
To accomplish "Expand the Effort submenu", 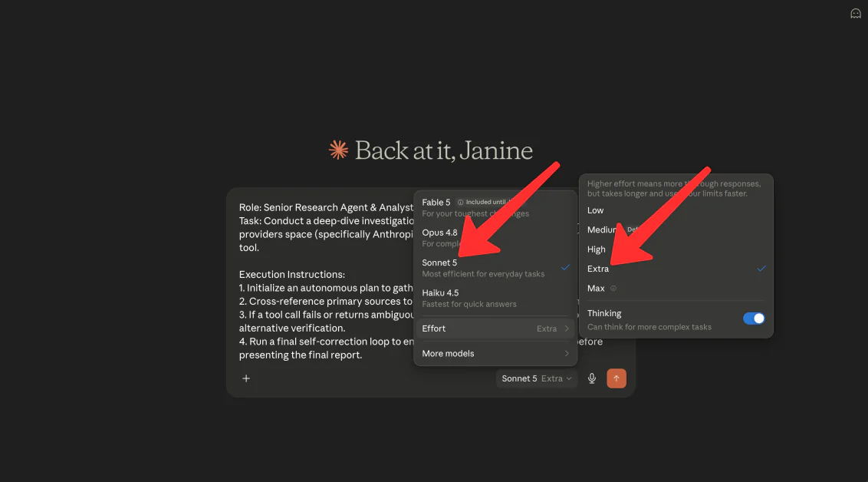I will [495, 328].
